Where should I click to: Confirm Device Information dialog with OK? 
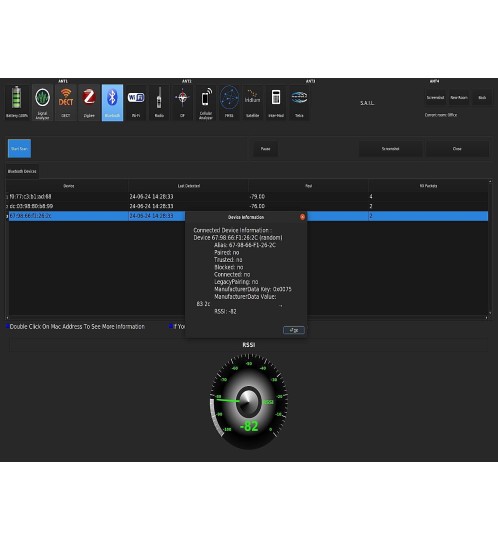[x=294, y=330]
